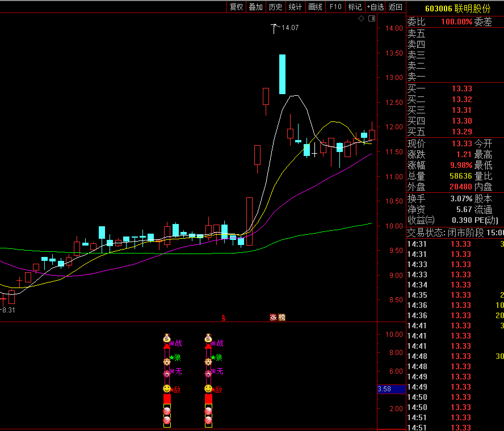This screenshot has width=504, height=431.
Task: Click money bag icon in first signal column
Action: [166, 338]
